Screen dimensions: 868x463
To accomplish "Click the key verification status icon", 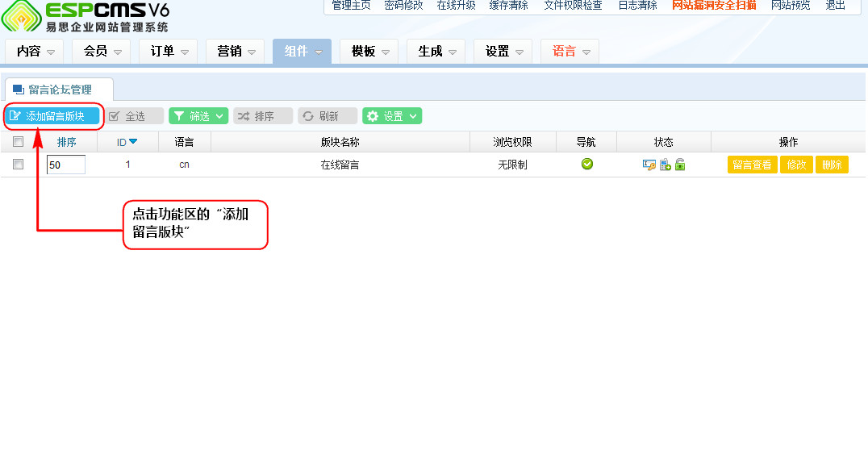I will tap(649, 165).
